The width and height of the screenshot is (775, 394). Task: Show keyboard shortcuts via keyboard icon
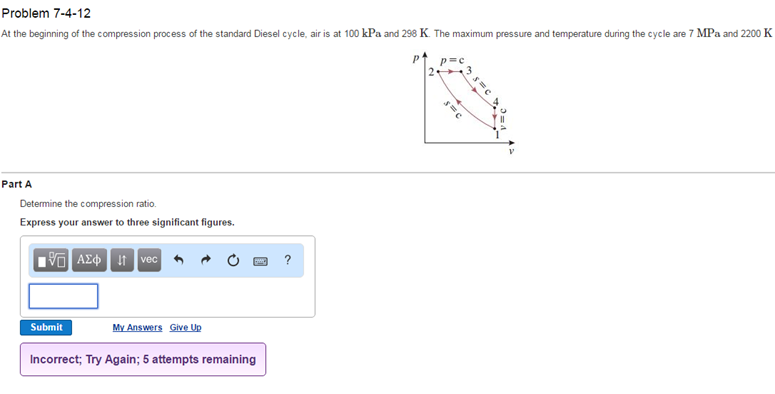(x=260, y=261)
